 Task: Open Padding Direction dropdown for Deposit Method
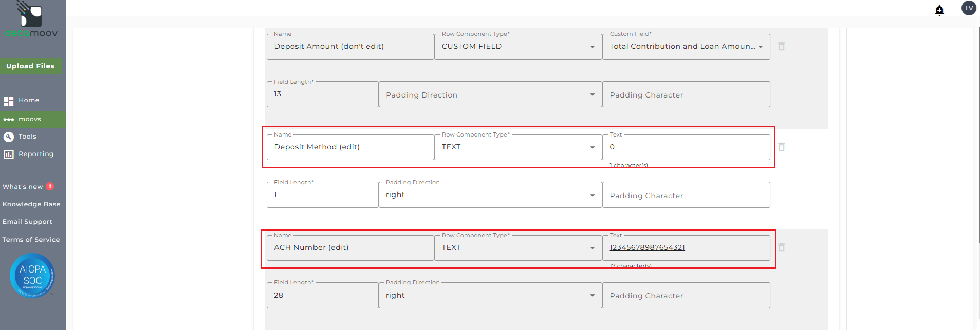490,195
